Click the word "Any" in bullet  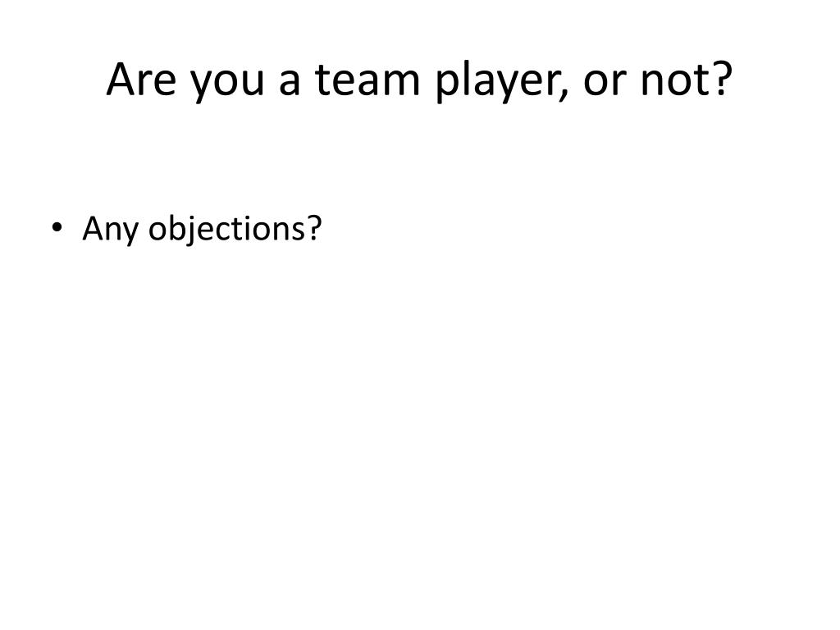pyautogui.click(x=110, y=231)
